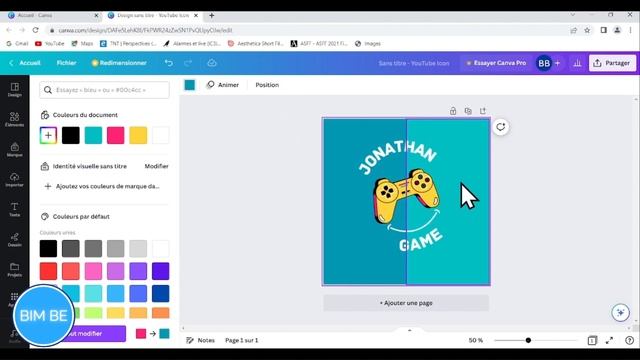Open the grid view pages icon
This screenshot has height=360, width=640.
pos(592,340)
